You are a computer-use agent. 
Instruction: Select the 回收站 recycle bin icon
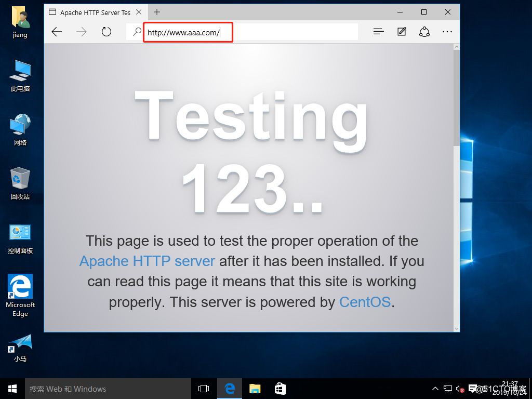20,184
